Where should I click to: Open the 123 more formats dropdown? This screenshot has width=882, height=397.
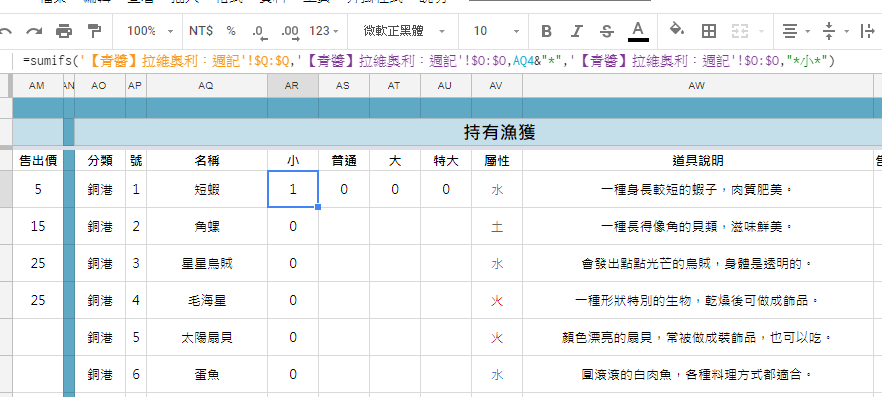[323, 31]
